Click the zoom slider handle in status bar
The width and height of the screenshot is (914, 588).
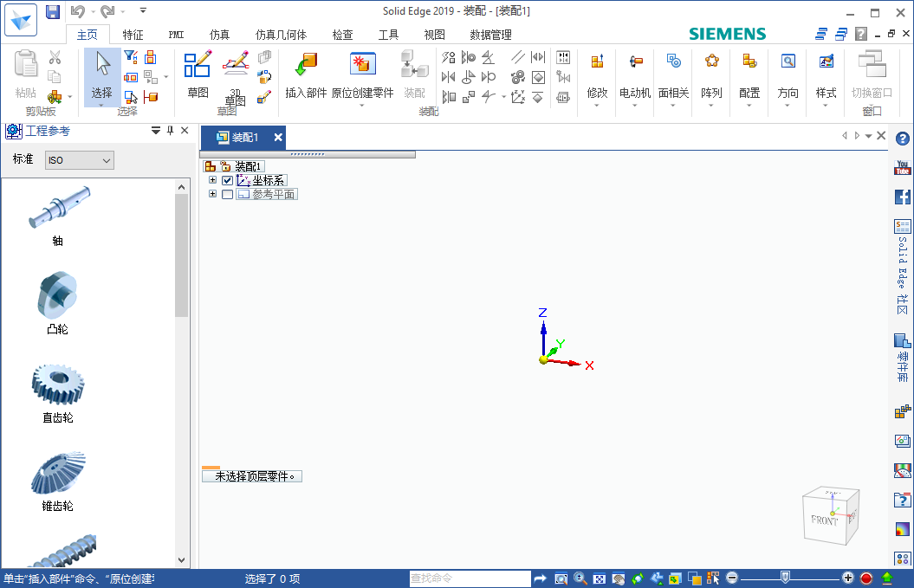coord(785,578)
